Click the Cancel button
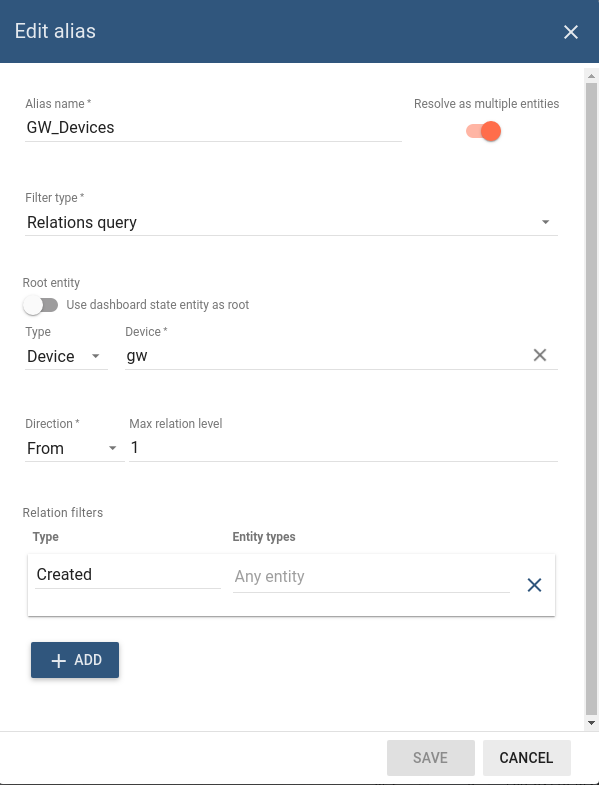 pyautogui.click(x=526, y=757)
